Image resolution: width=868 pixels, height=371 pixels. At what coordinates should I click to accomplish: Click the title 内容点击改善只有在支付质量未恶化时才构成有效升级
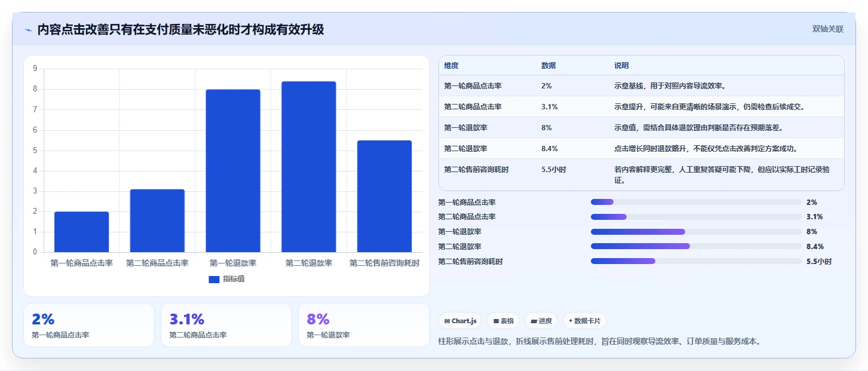180,29
